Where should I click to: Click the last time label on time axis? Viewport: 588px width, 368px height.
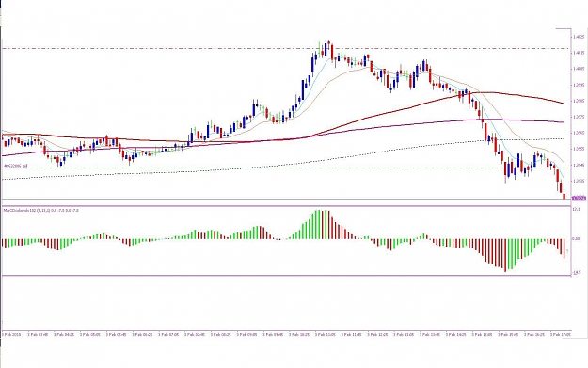561,334
